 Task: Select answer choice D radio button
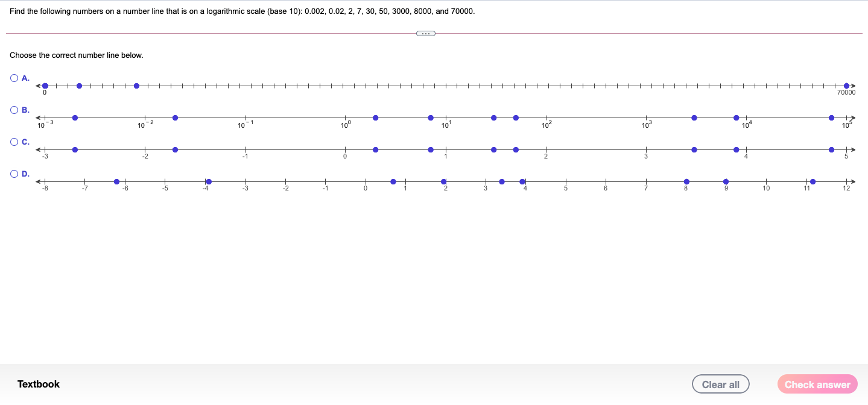click(x=13, y=174)
